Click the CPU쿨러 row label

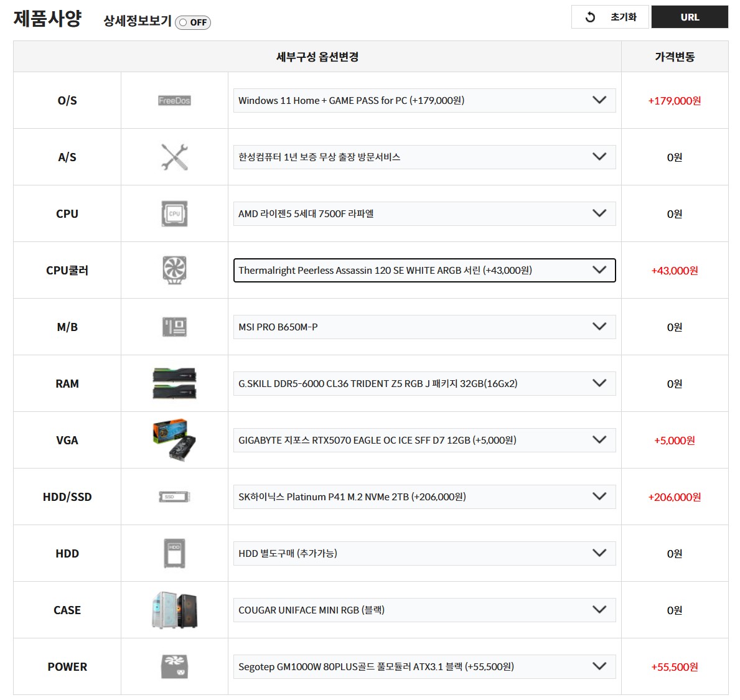[x=67, y=270]
